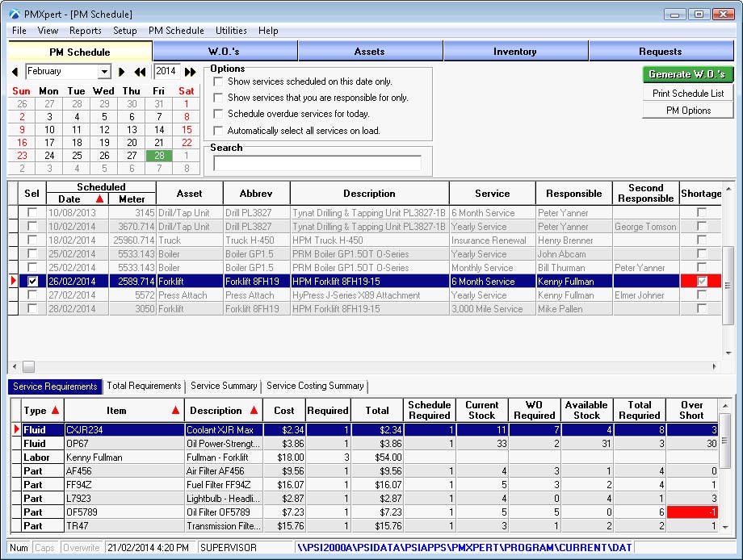Open the Setup menu
The height and width of the screenshot is (560, 743).
coord(124,31)
